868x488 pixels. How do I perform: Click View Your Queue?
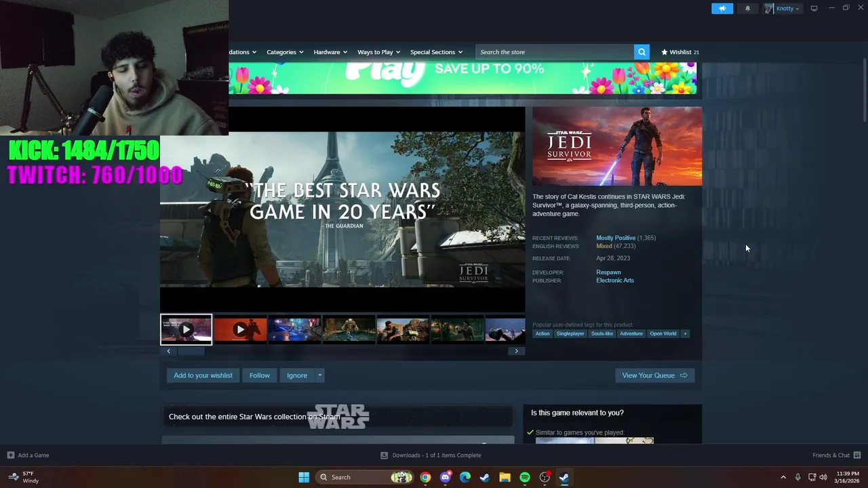click(655, 375)
